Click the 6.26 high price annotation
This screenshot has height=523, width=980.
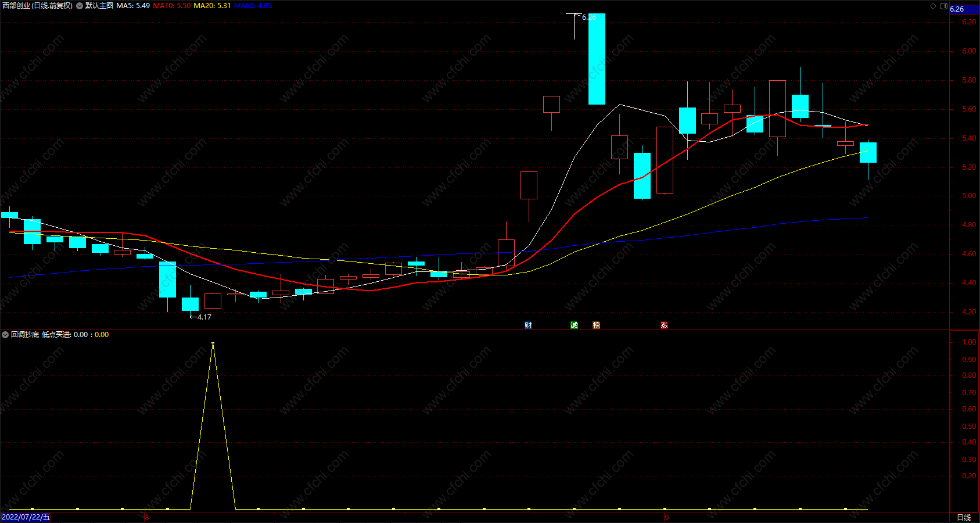click(588, 17)
